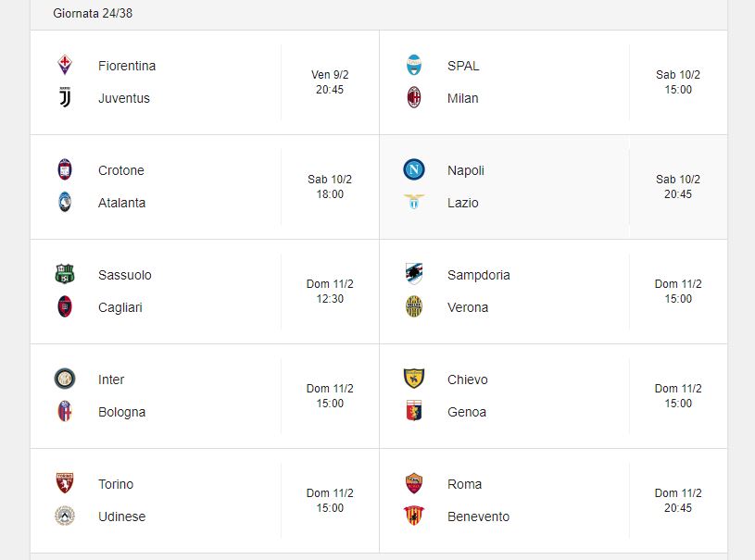The height and width of the screenshot is (560, 755).
Task: Open the Genoa team name link
Action: coord(467,412)
